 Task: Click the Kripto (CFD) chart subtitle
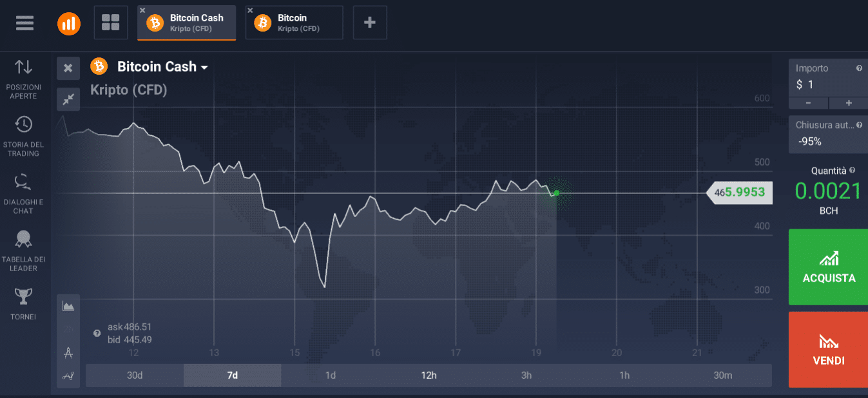pos(129,90)
